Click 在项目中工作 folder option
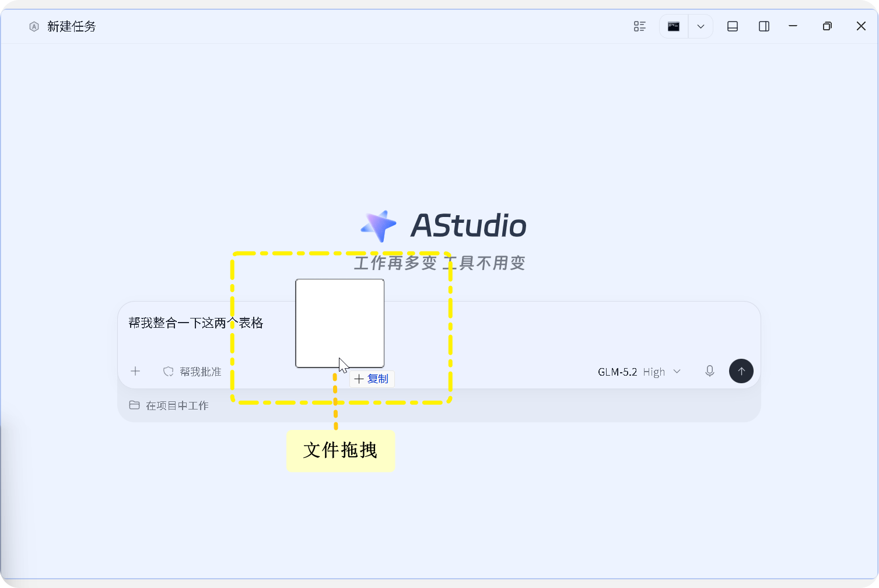 169,405
